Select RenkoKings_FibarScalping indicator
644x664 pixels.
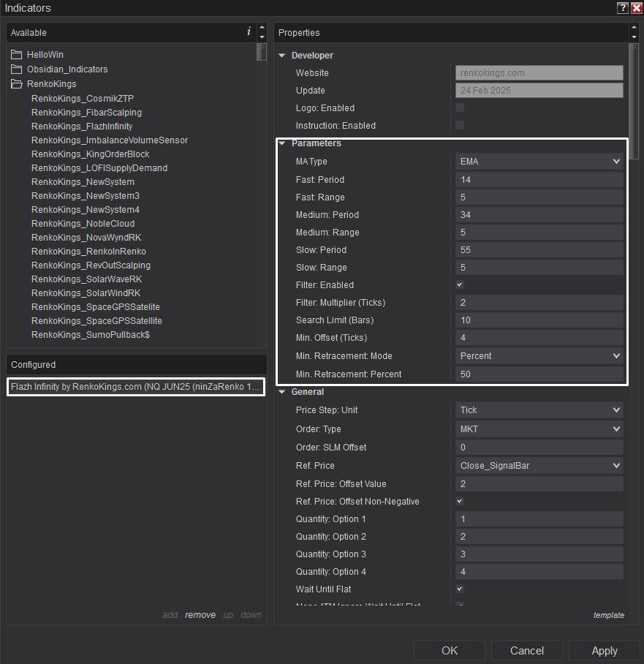[86, 113]
